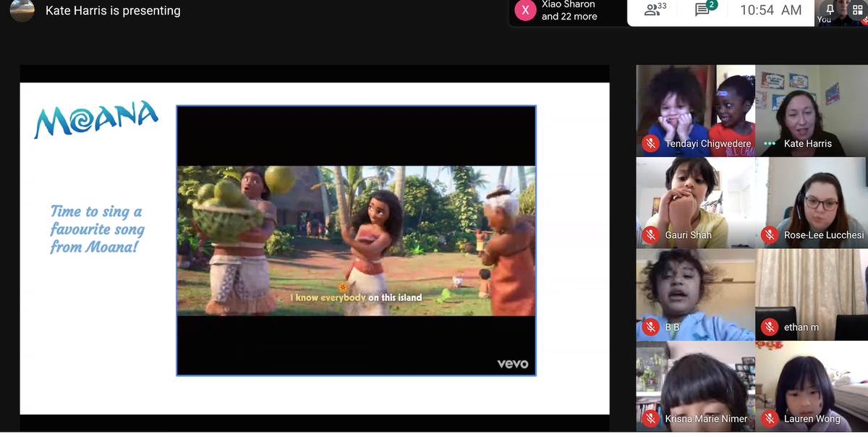Pin your own video tile
Viewport: 868px width, 437px height.
click(x=830, y=8)
